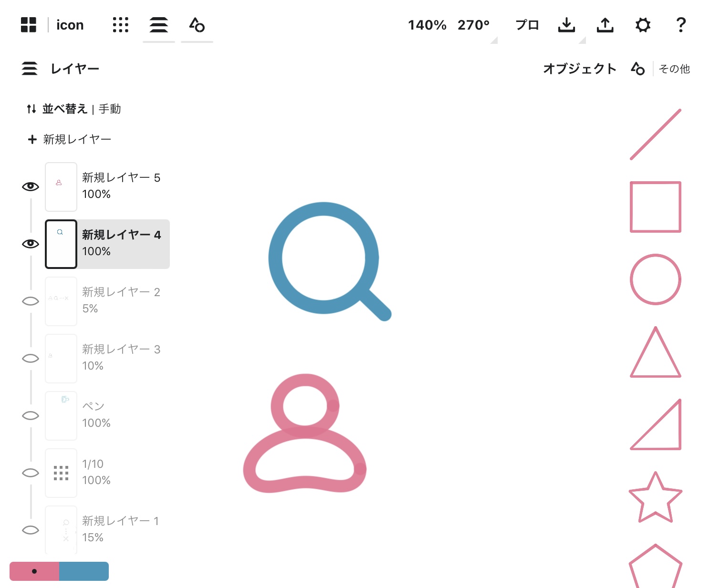Show the ペン layer
The height and width of the screenshot is (588, 710).
pos(31,415)
